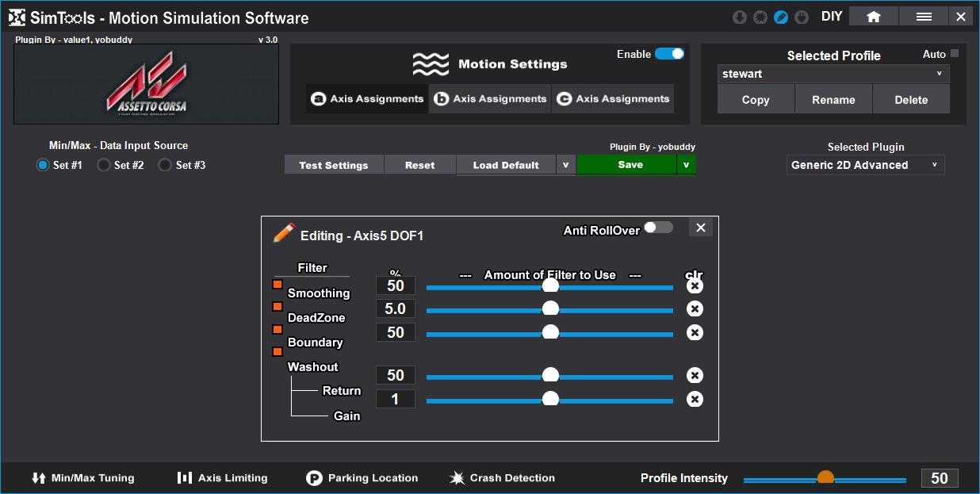The image size is (980, 494).
Task: Click the home icon button
Action: click(x=874, y=17)
